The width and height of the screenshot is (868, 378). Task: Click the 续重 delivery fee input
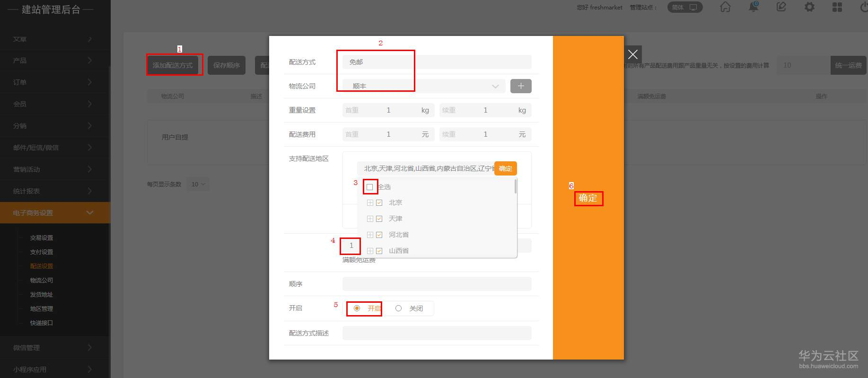(x=485, y=134)
